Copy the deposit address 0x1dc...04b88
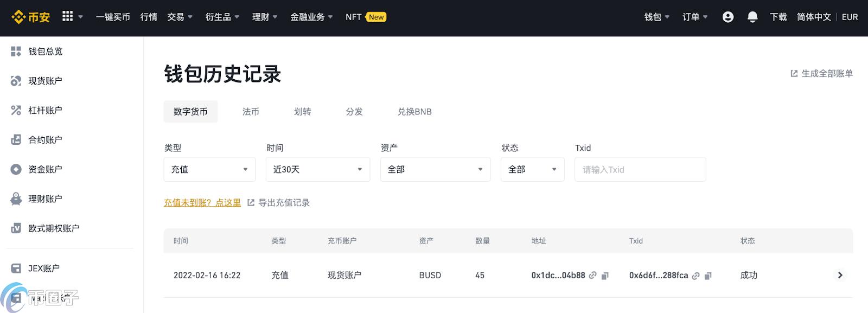The image size is (868, 313). [x=605, y=276]
